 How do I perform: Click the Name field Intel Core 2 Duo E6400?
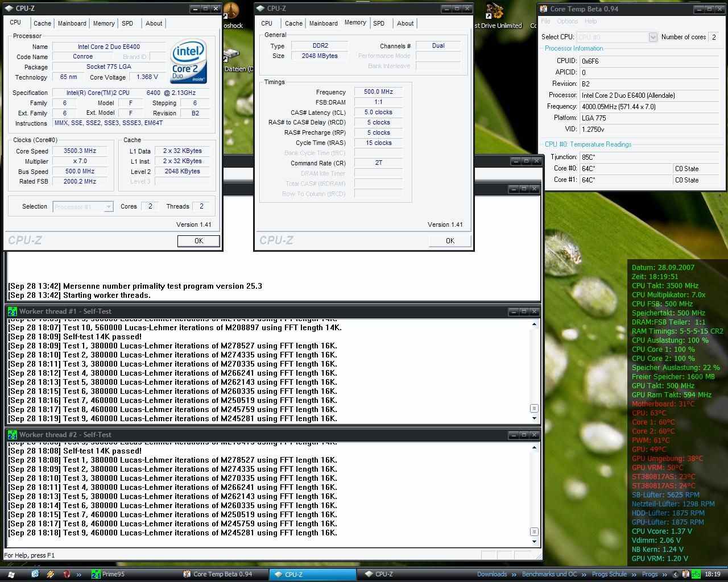pos(109,47)
